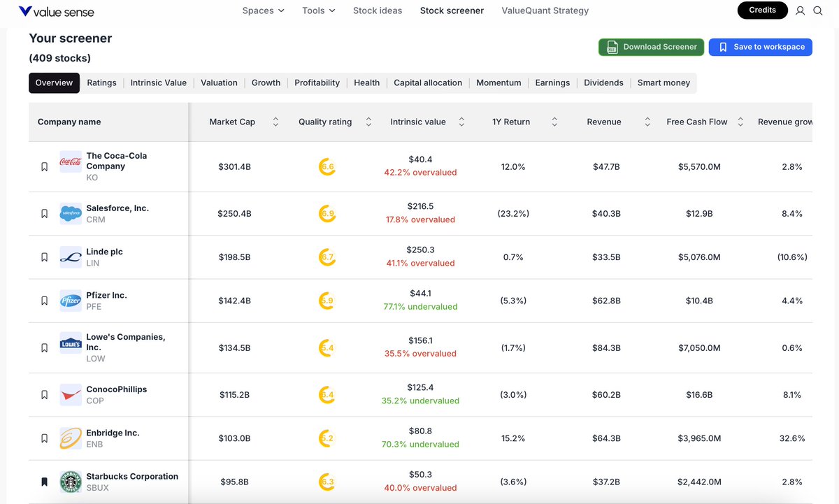Image resolution: width=839 pixels, height=504 pixels.
Task: Click ConocoPhillips quality rating badge
Action: coord(327,395)
